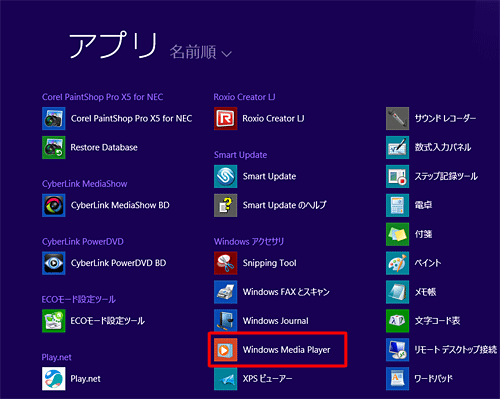
Task: Click the CyberLink MediaShow group header
Action: [85, 184]
